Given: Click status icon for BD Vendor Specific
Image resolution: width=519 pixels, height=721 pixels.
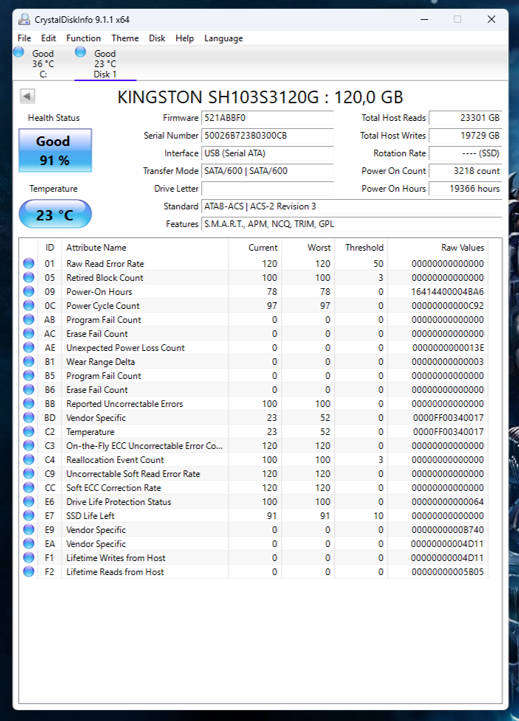Looking at the screenshot, I should pos(29,418).
